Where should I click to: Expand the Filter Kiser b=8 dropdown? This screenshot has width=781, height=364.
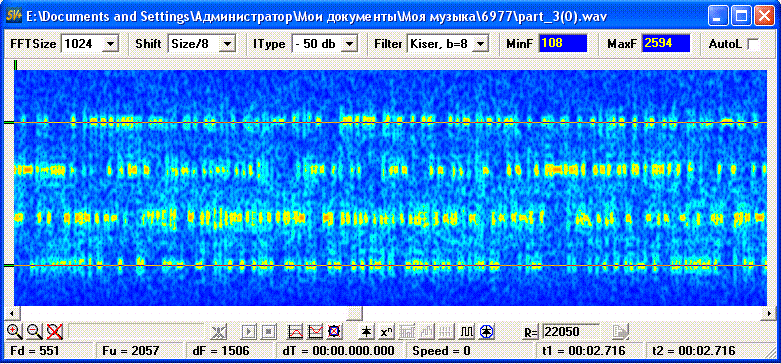pos(480,43)
